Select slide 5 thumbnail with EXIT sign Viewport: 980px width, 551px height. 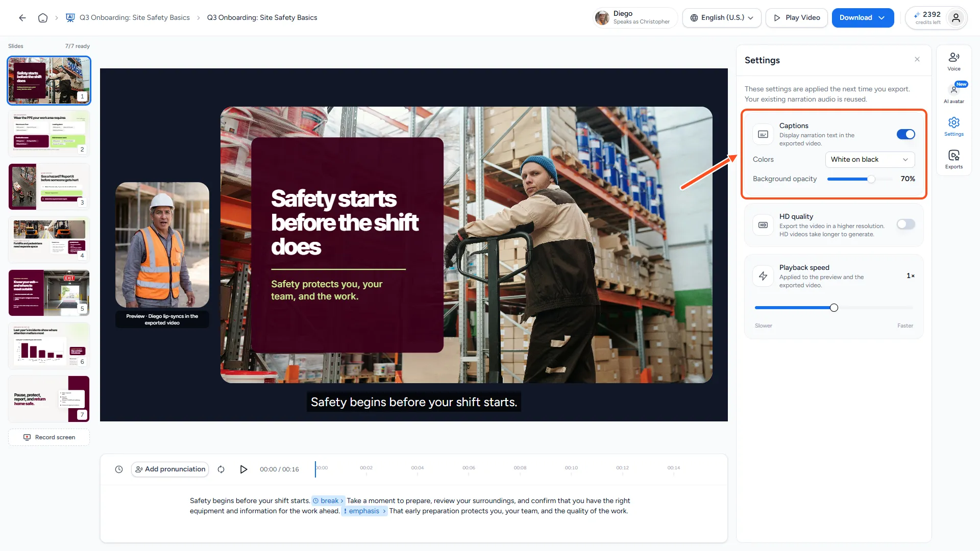49,292
